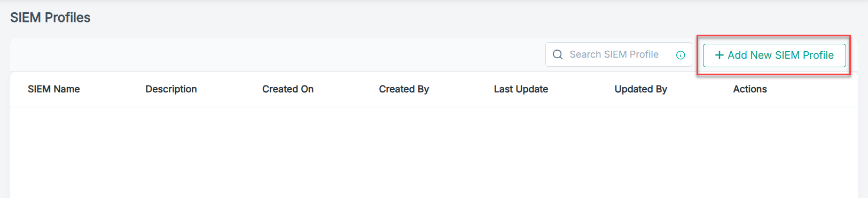This screenshot has width=868, height=198.
Task: Focus the Search SIEM Profile field
Action: 619,54
